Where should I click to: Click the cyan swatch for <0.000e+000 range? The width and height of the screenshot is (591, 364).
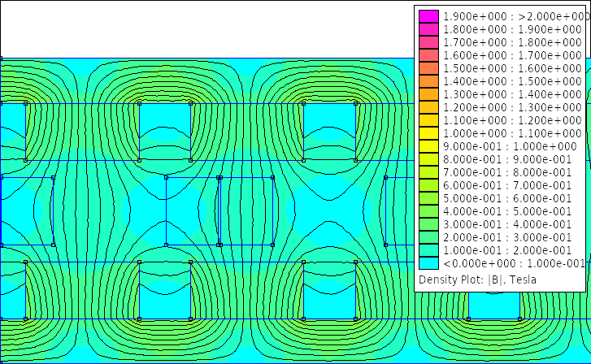(428, 263)
